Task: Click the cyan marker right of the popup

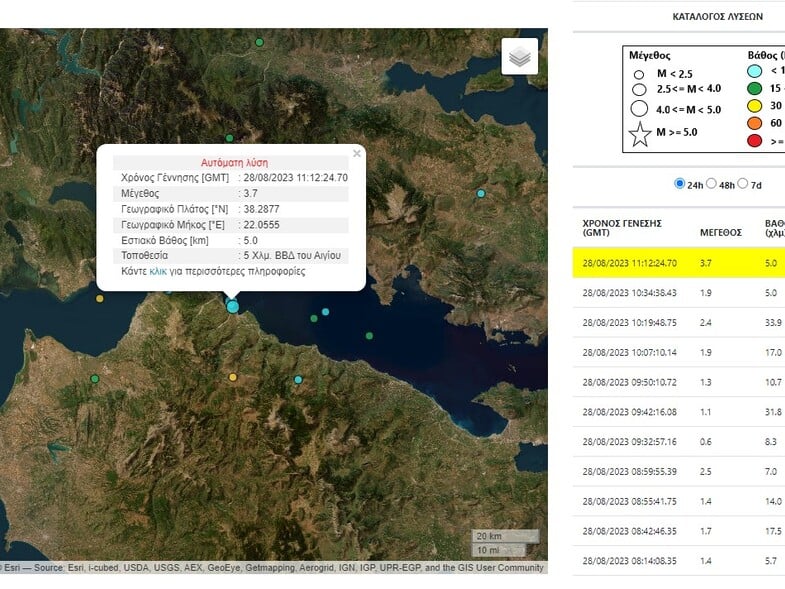Action: 481,193
